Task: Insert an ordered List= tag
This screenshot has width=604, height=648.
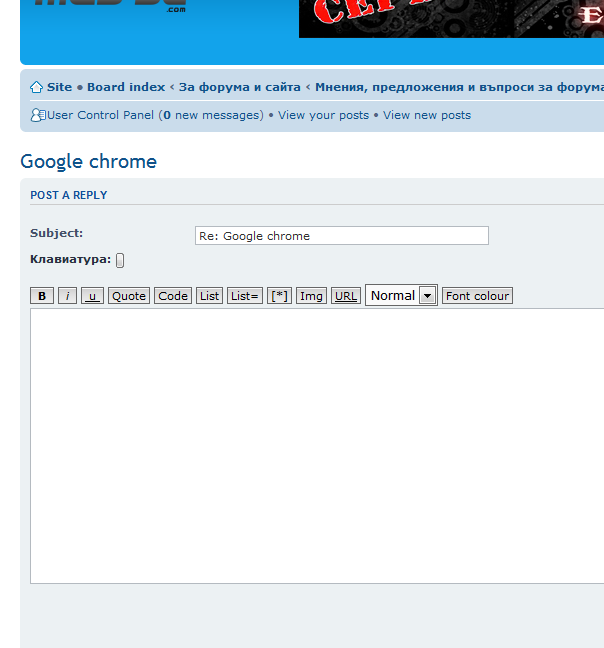Action: (x=245, y=296)
